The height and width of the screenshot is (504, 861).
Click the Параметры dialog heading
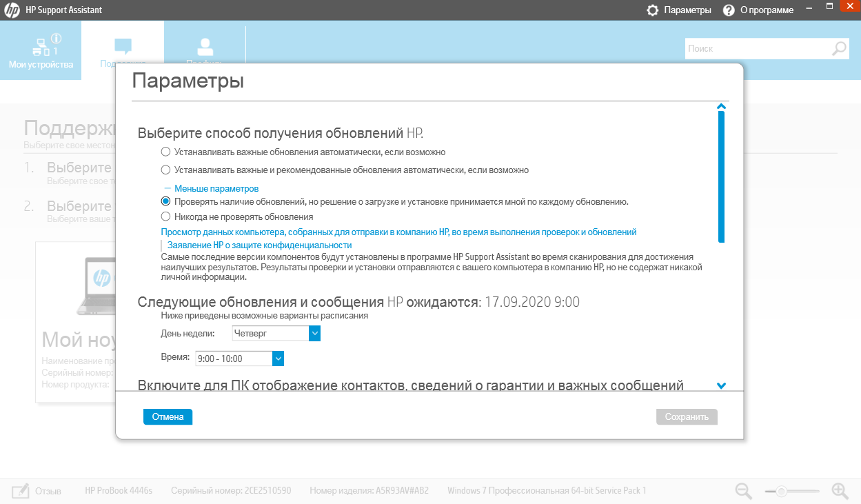[188, 81]
